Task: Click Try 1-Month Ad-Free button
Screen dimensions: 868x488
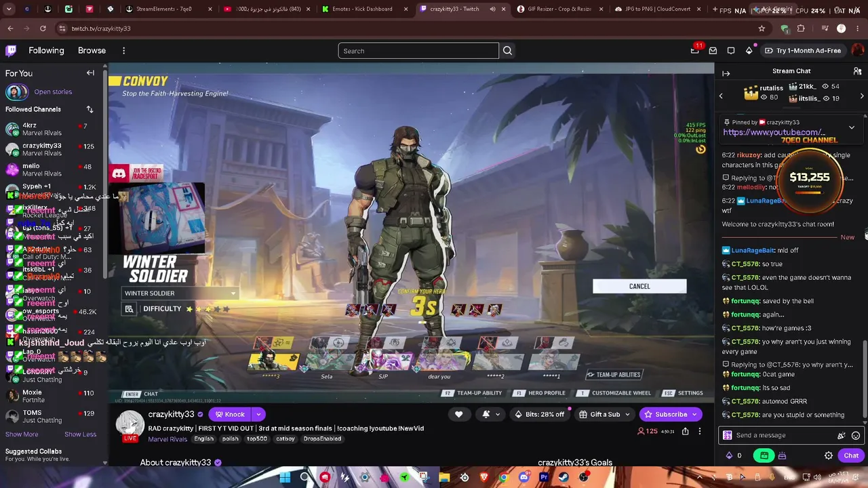Action: [802, 51]
